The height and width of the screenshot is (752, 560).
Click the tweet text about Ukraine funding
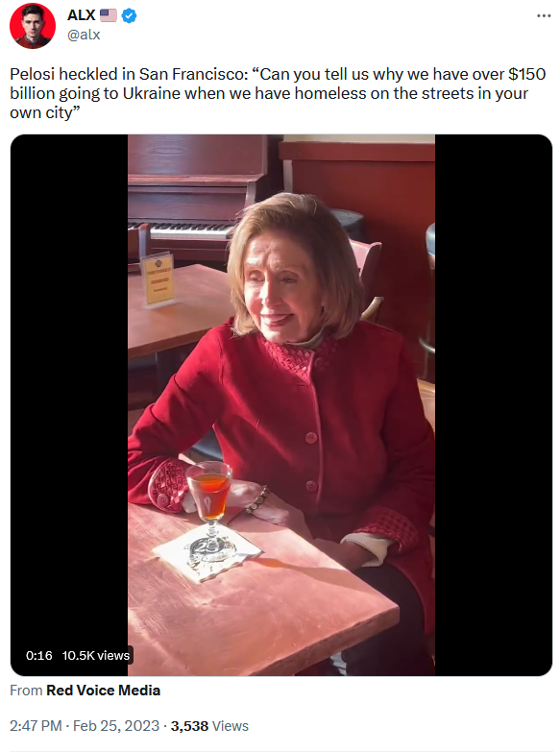(278, 93)
